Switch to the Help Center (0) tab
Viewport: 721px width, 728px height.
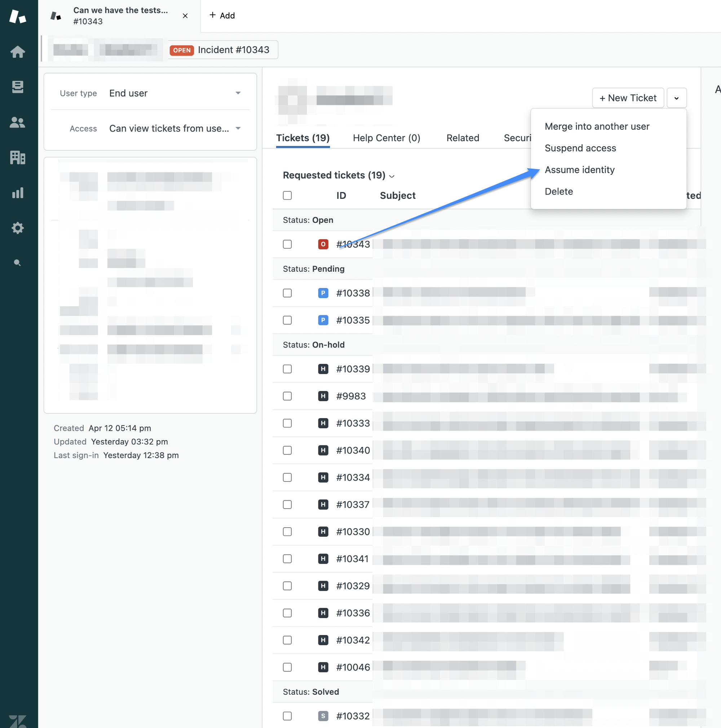[x=386, y=138]
